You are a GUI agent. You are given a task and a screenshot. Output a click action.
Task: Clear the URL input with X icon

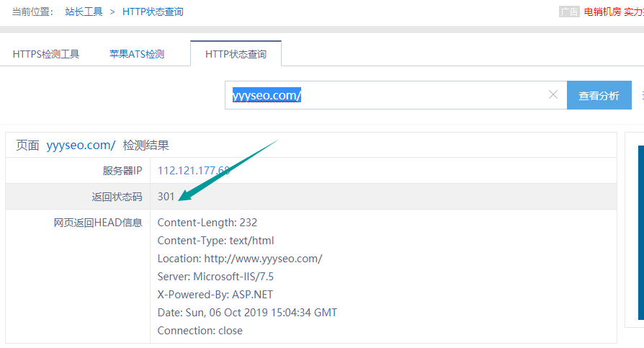tap(553, 95)
